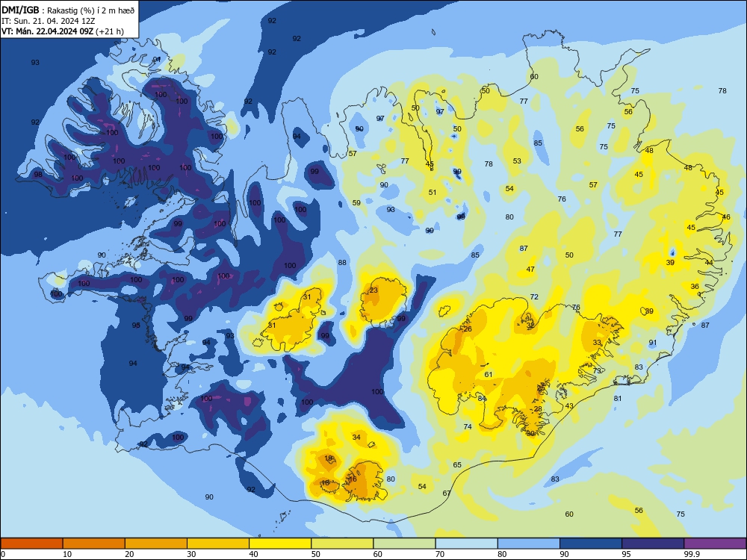Click the map value 53

517,161
